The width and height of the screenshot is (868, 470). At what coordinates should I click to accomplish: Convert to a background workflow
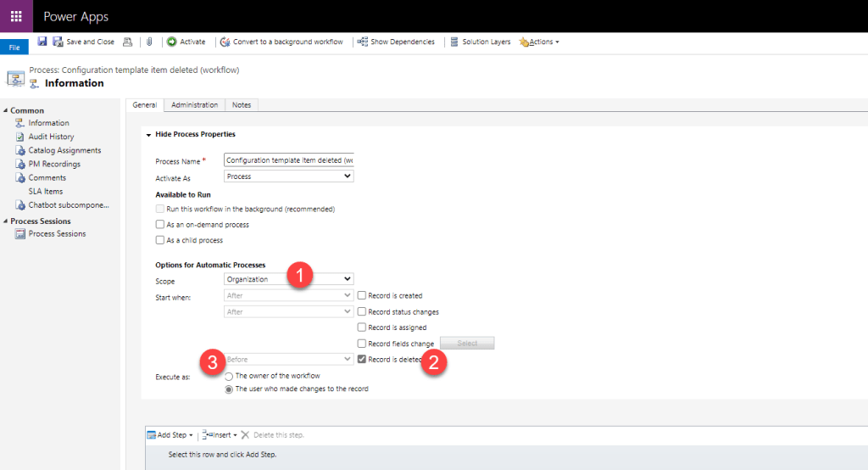[x=281, y=42]
